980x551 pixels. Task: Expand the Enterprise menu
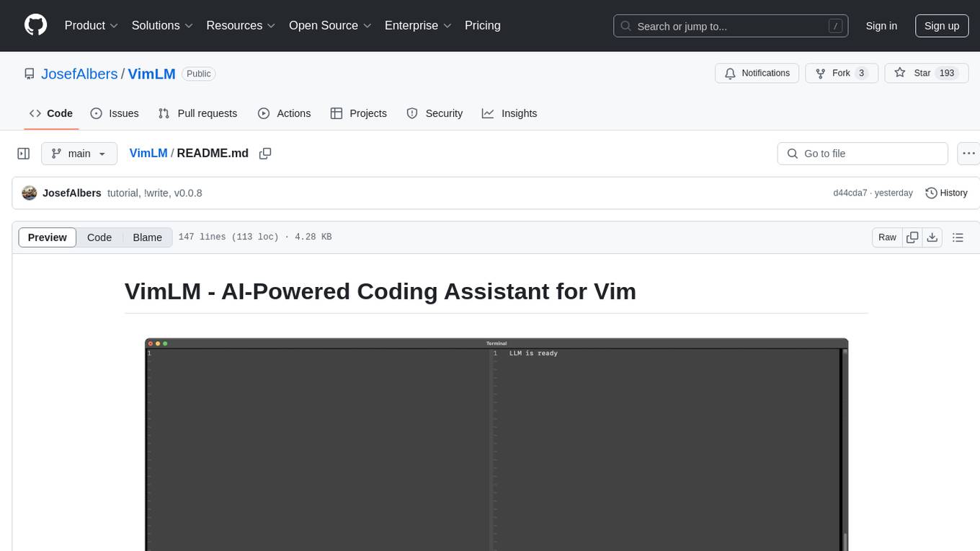point(418,25)
